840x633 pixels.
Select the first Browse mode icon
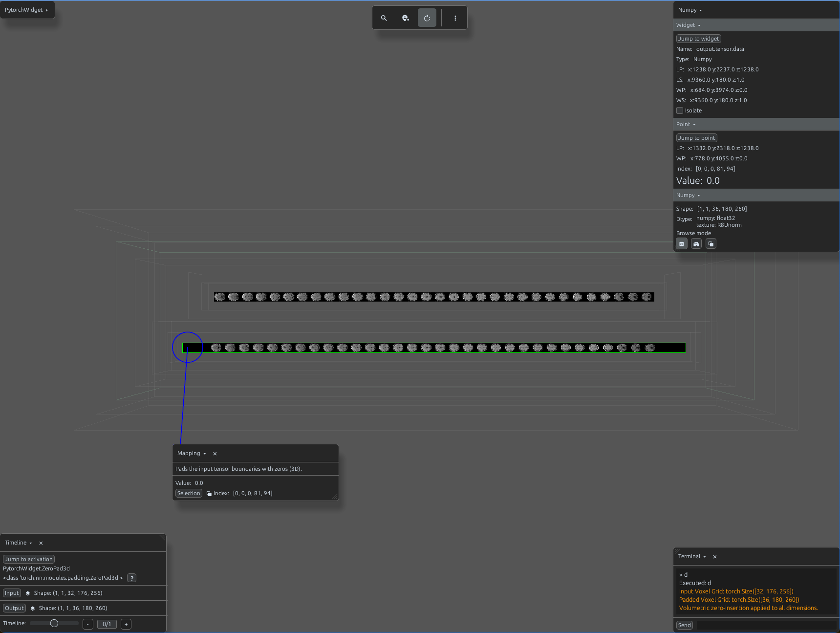click(x=682, y=244)
